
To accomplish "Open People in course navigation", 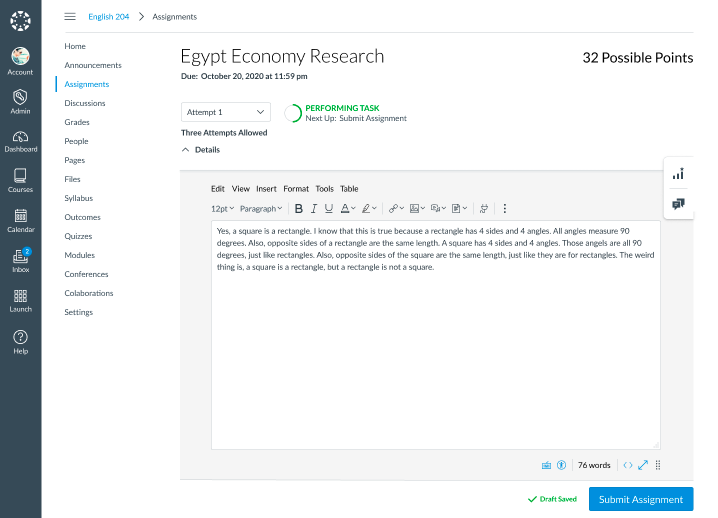I will [76, 141].
